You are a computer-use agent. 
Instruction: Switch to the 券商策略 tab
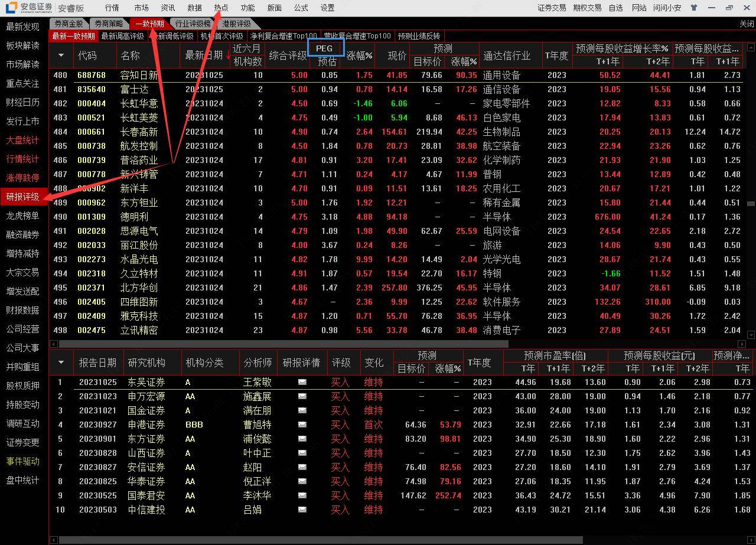coord(109,24)
